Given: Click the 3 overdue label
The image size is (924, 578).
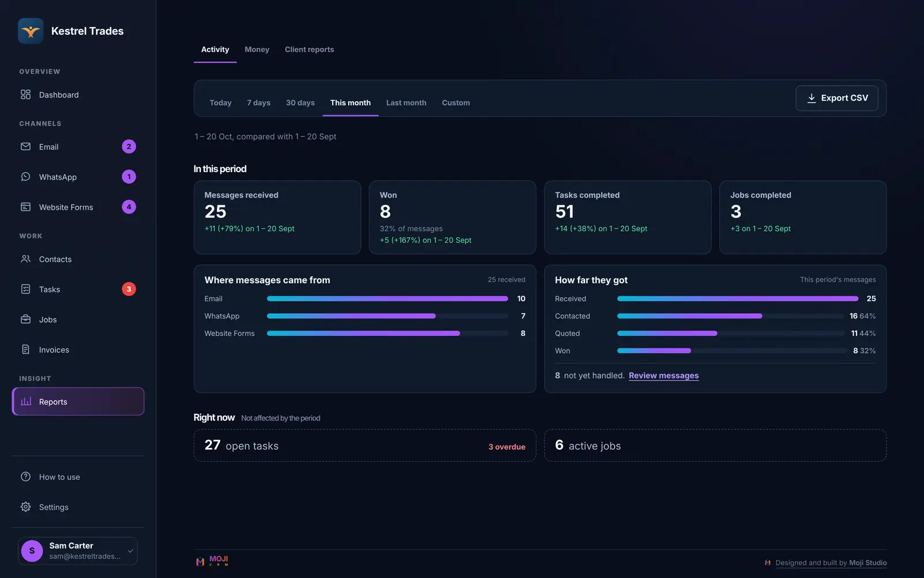Looking at the screenshot, I should (507, 447).
